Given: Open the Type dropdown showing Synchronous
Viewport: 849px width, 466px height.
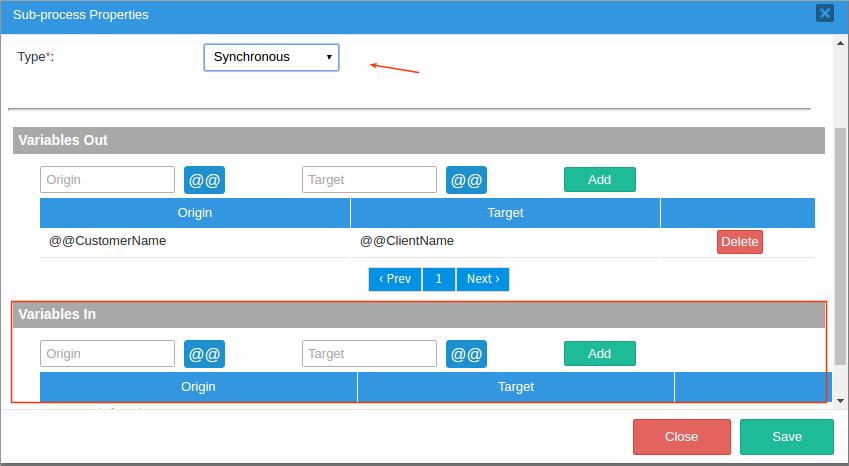Looking at the screenshot, I should [271, 57].
